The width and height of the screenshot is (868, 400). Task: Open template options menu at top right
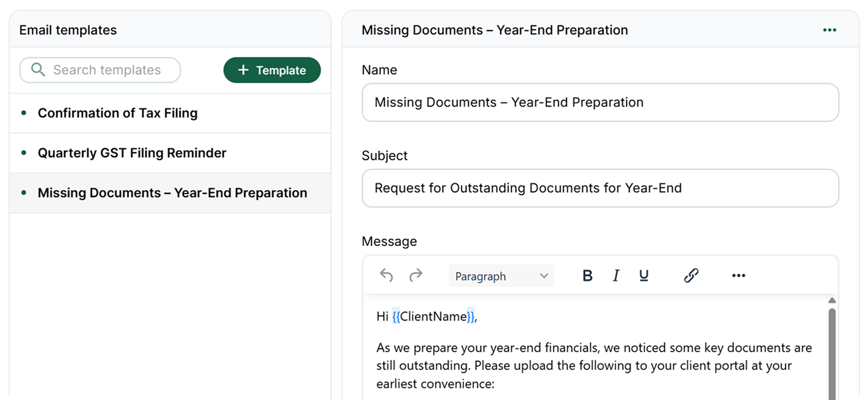click(x=829, y=30)
